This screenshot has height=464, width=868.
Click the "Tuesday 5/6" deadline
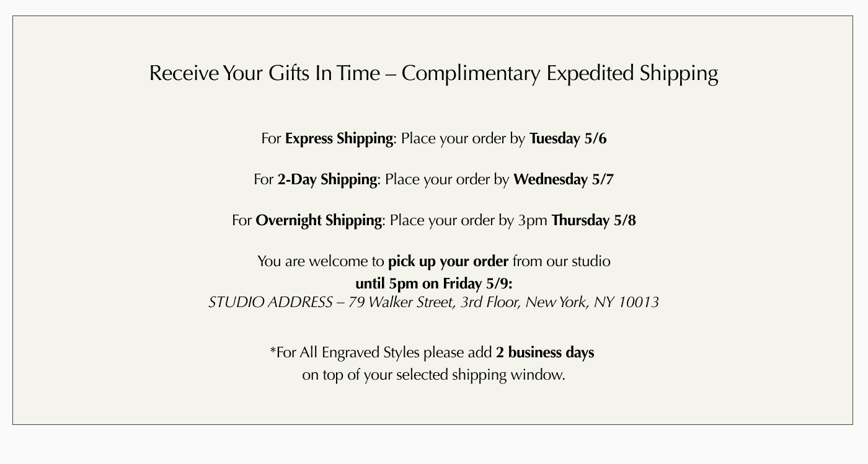click(567, 138)
